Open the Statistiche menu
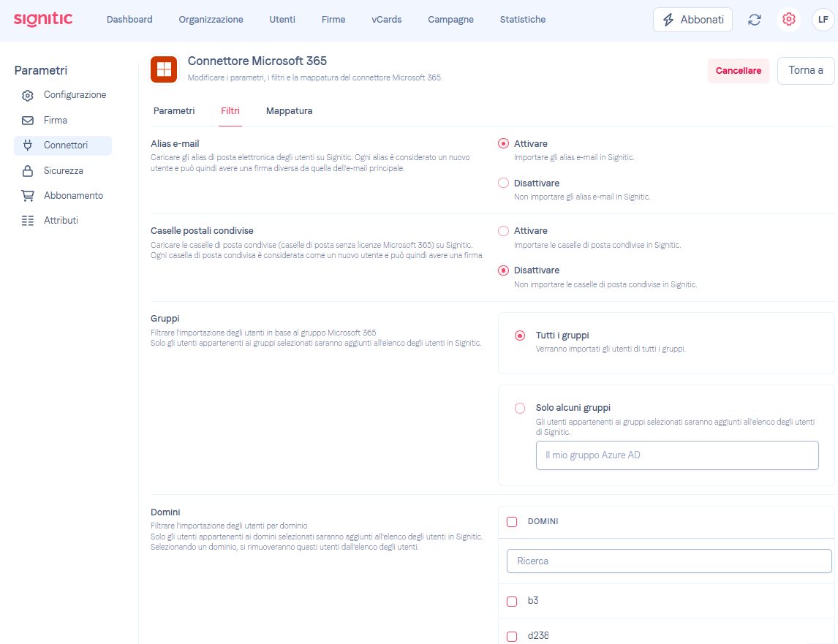 click(x=523, y=20)
